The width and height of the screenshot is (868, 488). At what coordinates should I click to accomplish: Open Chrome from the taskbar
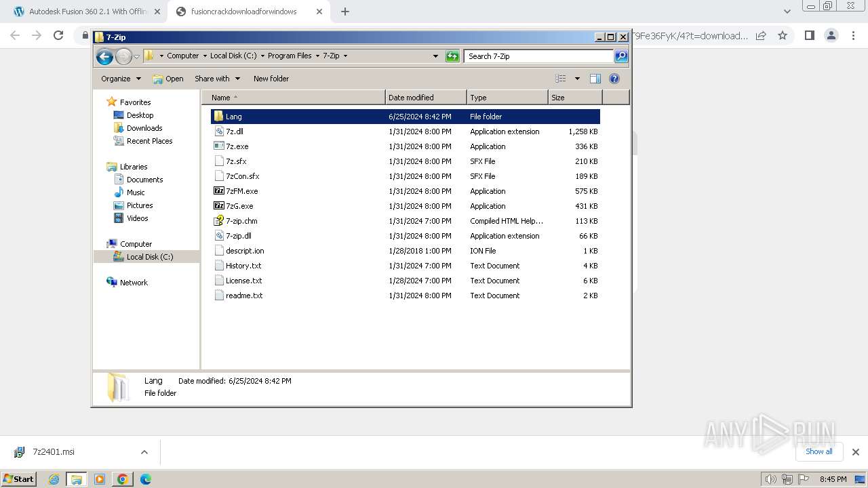123,479
